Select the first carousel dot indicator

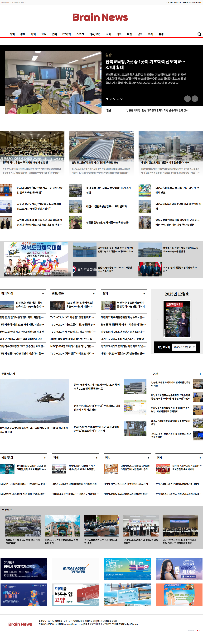coord(107,98)
